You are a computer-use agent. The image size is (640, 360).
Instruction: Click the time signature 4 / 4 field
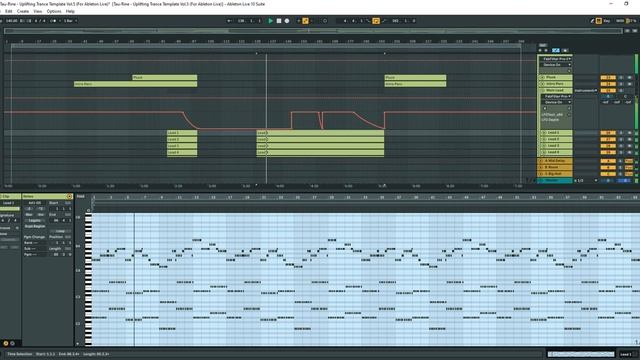[40, 21]
